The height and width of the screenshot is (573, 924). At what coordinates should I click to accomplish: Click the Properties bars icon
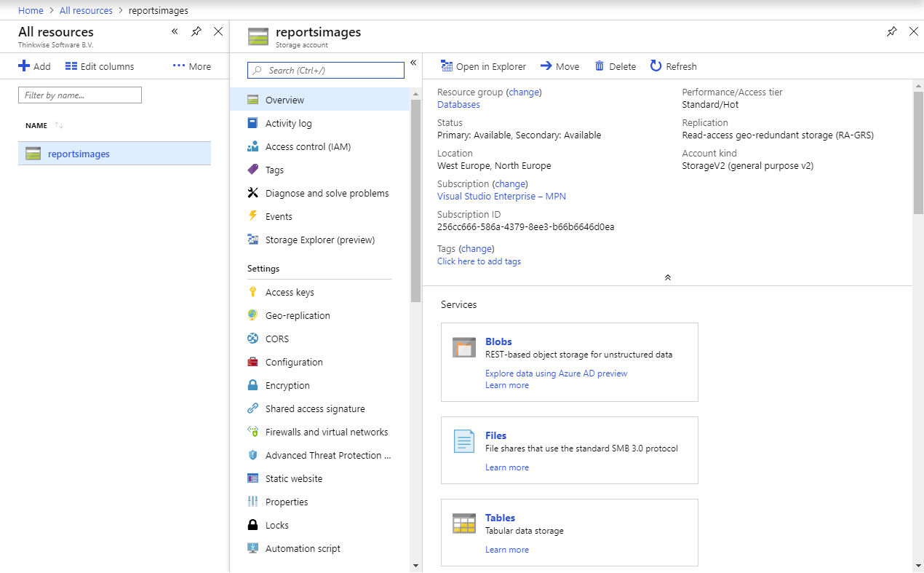coord(253,502)
